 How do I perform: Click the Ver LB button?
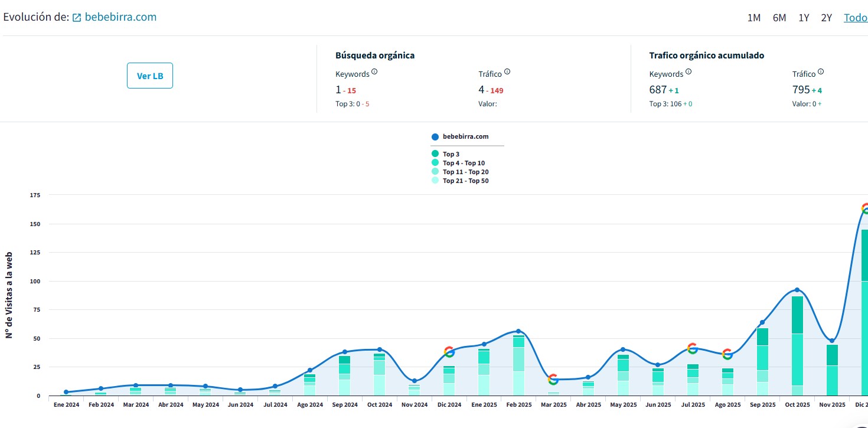tap(150, 76)
